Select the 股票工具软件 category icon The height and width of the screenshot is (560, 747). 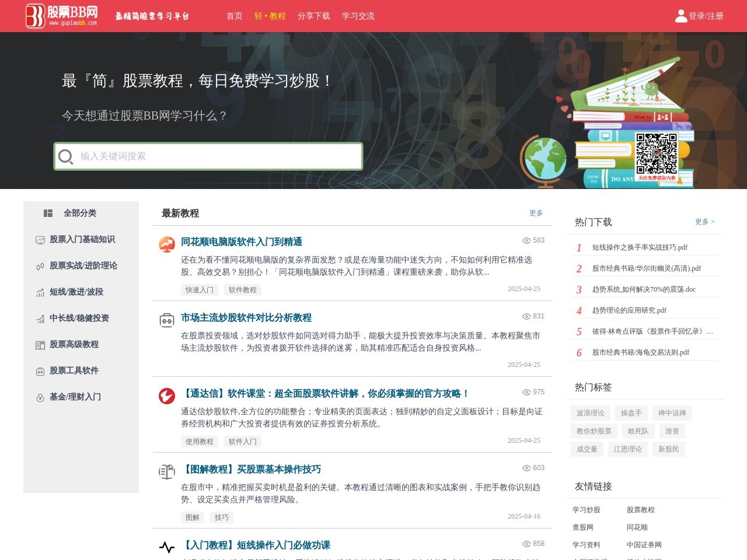[40, 370]
